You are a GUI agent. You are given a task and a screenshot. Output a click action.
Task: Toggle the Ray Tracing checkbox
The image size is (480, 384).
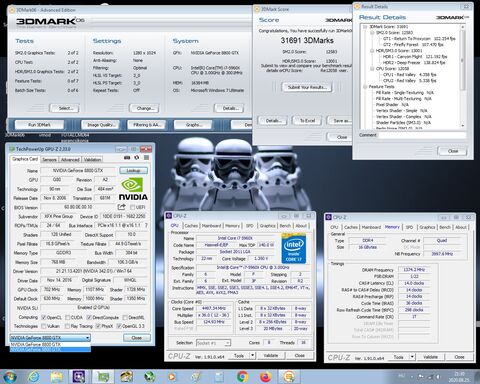(68, 326)
